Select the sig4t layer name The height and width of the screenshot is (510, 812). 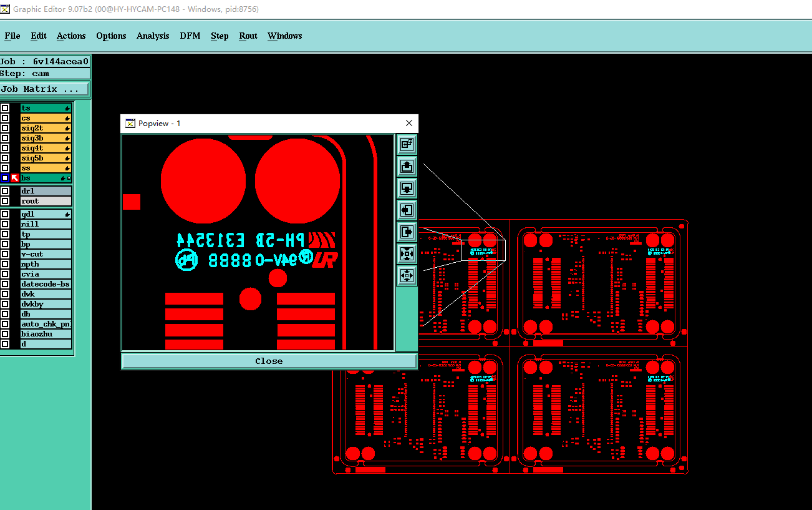46,148
